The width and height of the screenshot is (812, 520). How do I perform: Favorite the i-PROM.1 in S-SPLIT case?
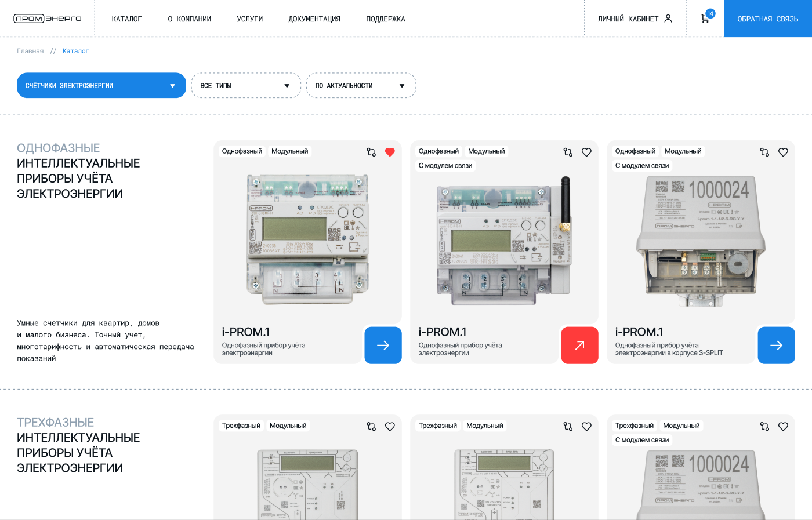pos(783,152)
